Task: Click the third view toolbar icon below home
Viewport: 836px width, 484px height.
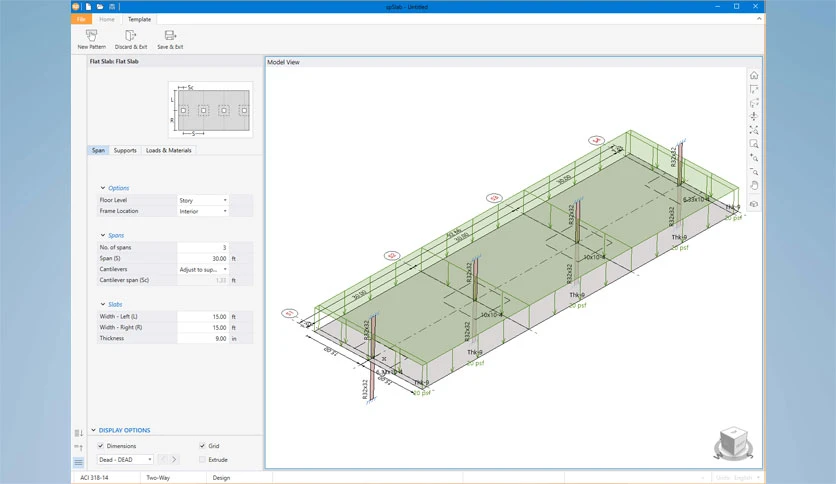Action: tap(754, 103)
